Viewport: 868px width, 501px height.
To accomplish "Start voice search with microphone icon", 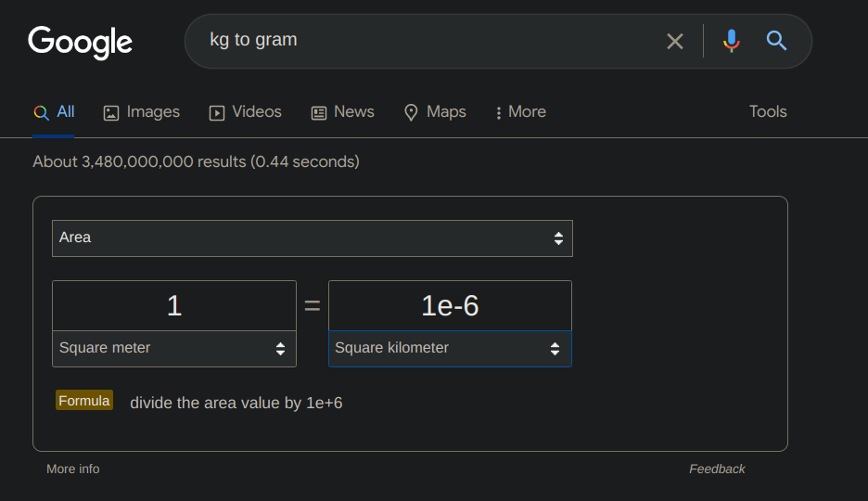I will pyautogui.click(x=732, y=41).
